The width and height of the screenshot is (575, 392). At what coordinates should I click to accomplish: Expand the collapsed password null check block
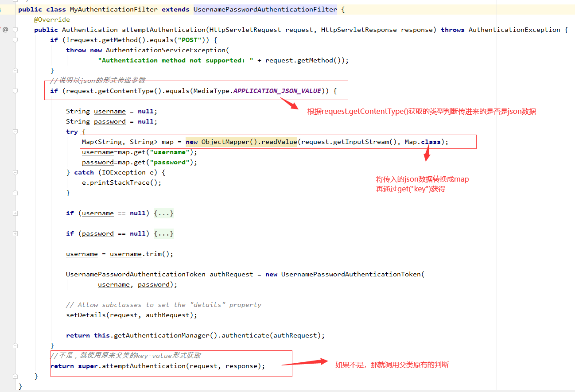(163, 233)
